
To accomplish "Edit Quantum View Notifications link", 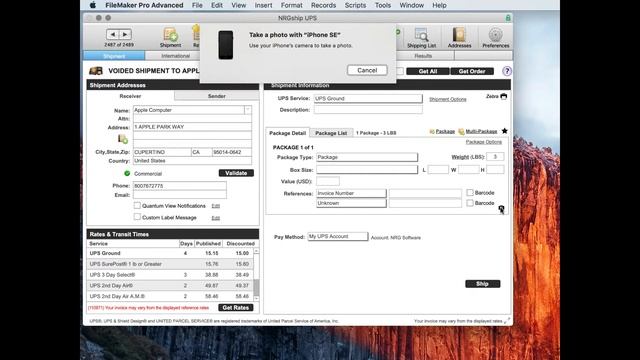I will pos(216,206).
